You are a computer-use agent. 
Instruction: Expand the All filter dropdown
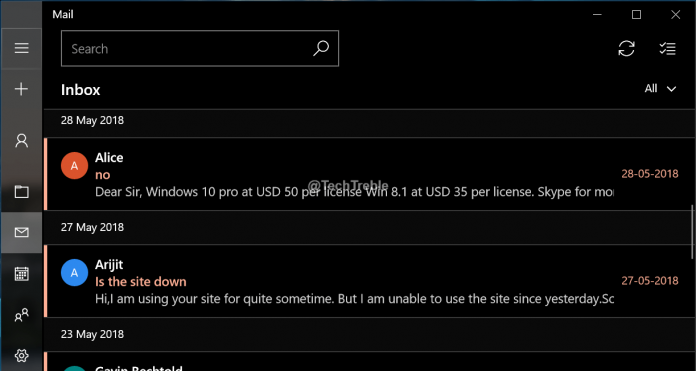(x=660, y=89)
